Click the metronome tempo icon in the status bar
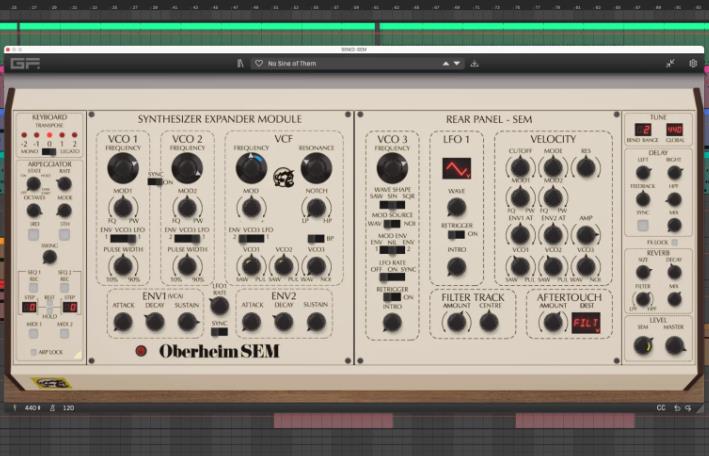The width and height of the screenshot is (709, 456). (52, 408)
